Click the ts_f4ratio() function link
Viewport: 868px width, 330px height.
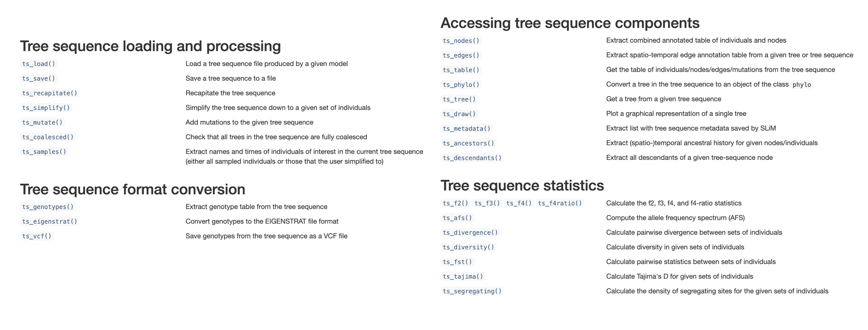[560, 203]
